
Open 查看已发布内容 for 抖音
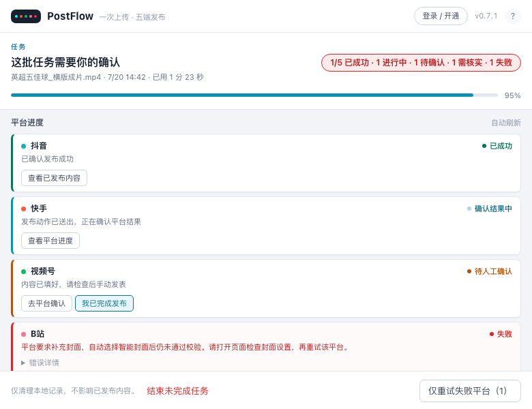pos(55,178)
